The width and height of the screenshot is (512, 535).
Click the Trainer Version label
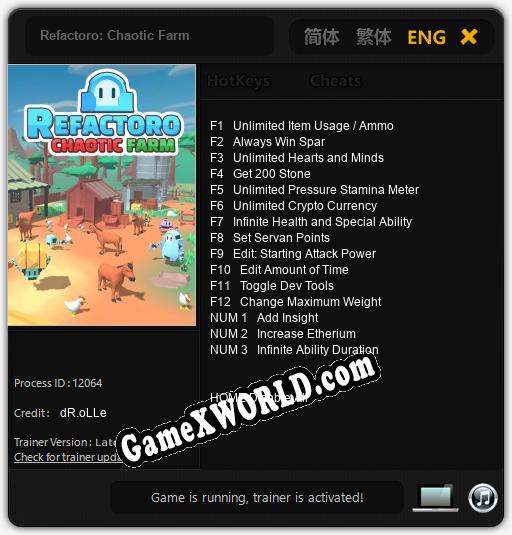[65, 443]
